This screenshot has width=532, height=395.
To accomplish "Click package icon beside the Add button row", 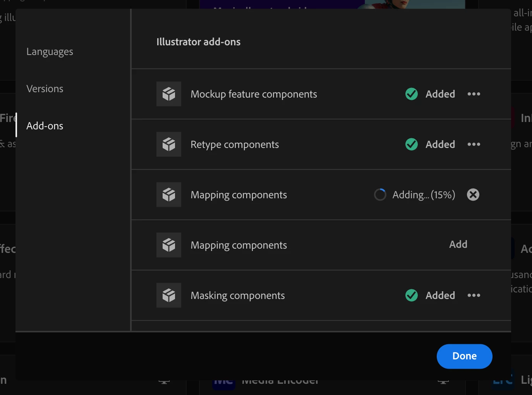I will pos(169,245).
